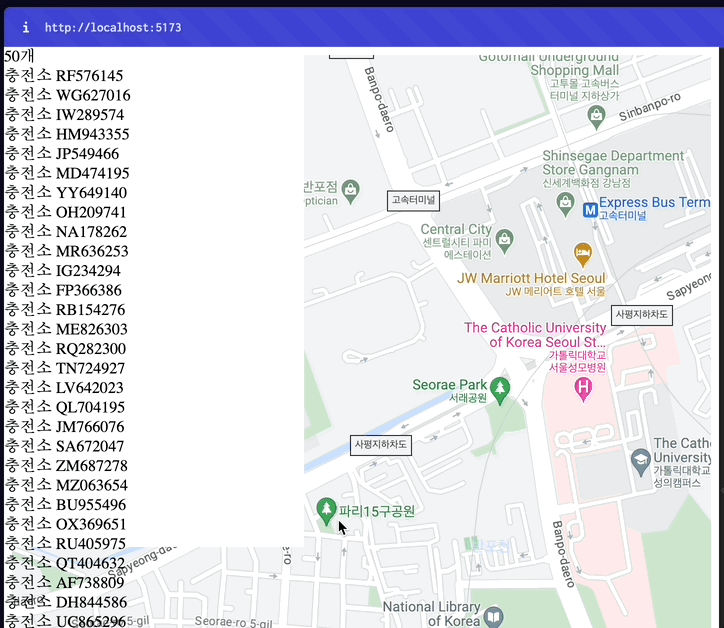The width and height of the screenshot is (724, 628).
Task: Select 충전소 IG234294 in the list
Action: tap(62, 270)
